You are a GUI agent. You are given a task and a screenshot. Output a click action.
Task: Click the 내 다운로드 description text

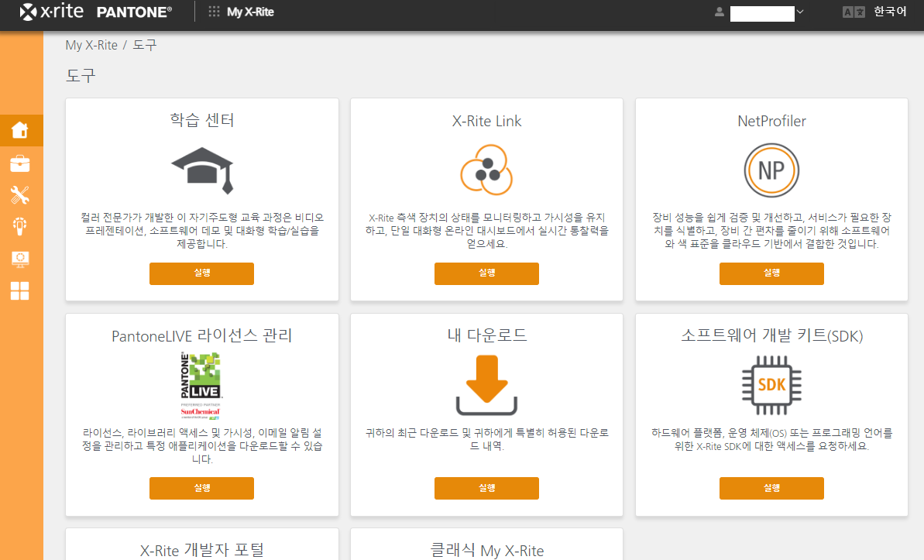click(x=486, y=439)
